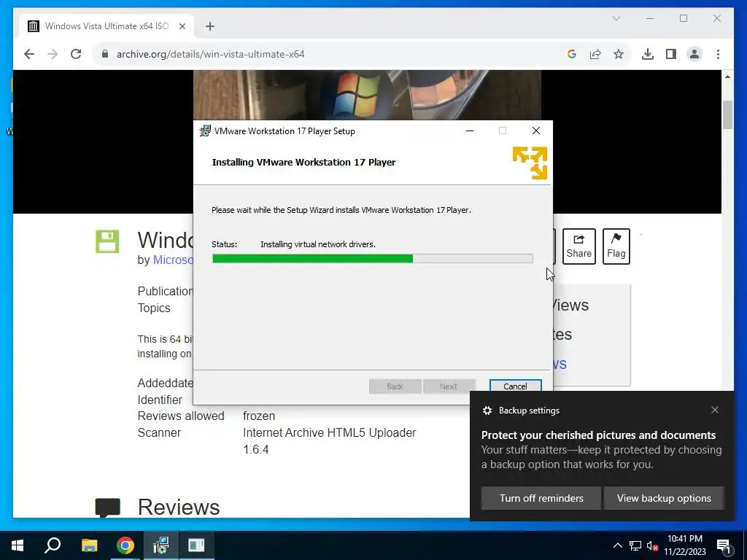The width and height of the screenshot is (747, 560).
Task: Click the Windows Vista video thumbnail
Action: 367,95
